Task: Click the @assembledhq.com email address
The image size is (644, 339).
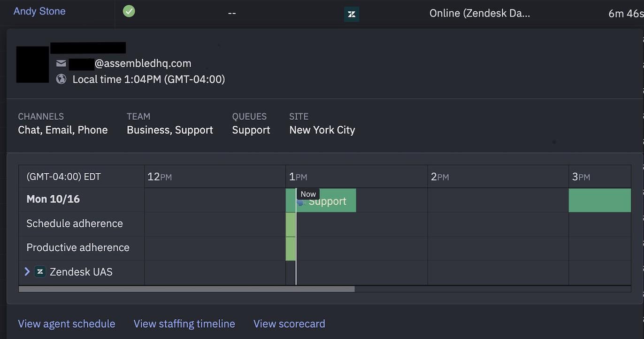Action: [143, 63]
